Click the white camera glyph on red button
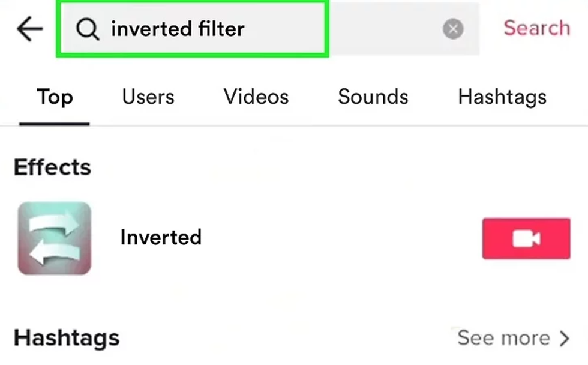This screenshot has width=588, height=365. pyautogui.click(x=526, y=238)
